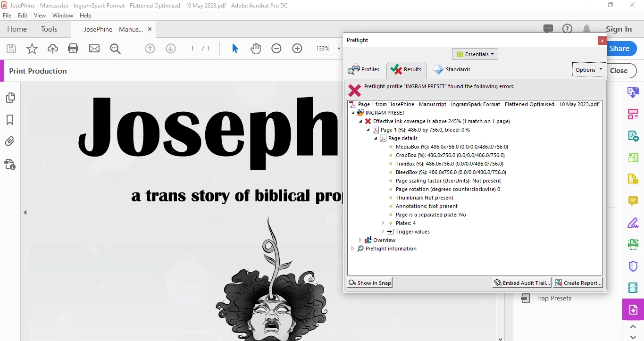Collapse the Effective ink coverage error node
The width and height of the screenshot is (644, 341).
point(360,121)
